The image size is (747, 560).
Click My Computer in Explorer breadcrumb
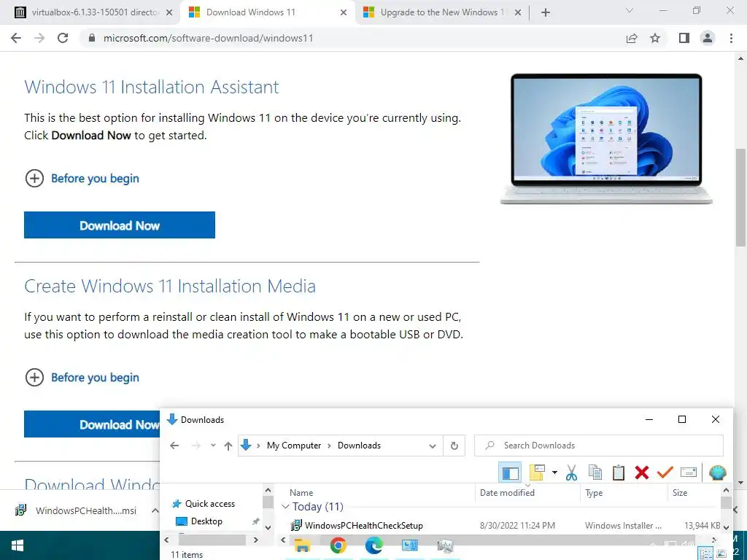(x=294, y=446)
